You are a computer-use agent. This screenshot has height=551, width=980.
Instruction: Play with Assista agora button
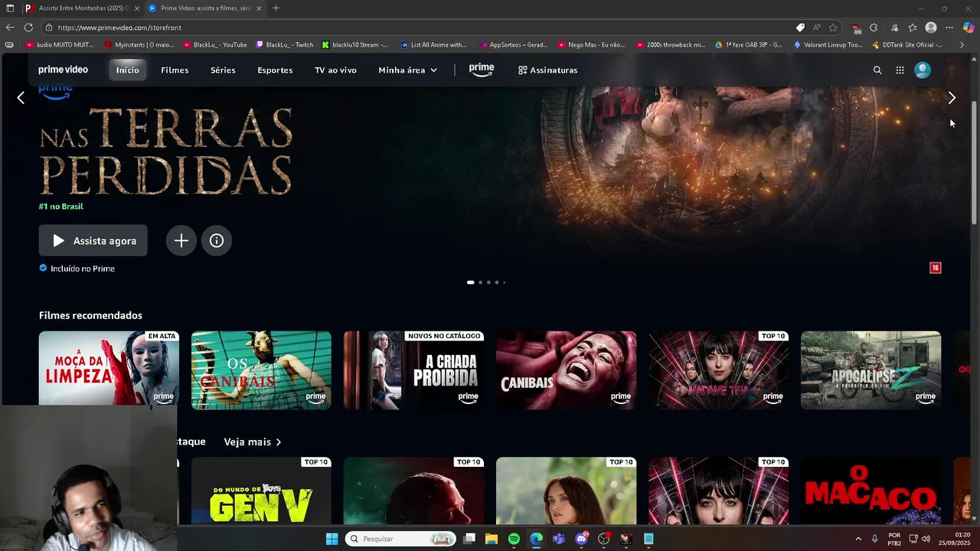[x=93, y=240]
